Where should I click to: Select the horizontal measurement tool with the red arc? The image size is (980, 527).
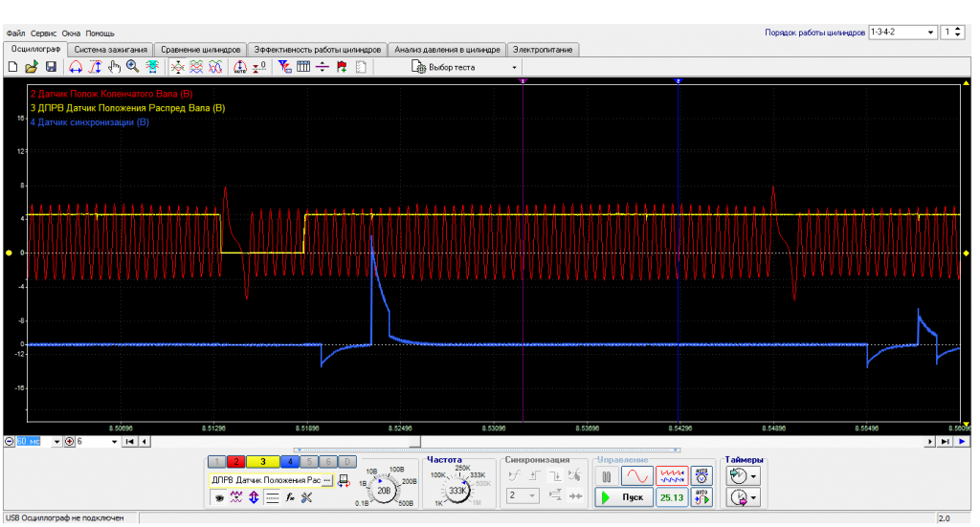(x=76, y=67)
